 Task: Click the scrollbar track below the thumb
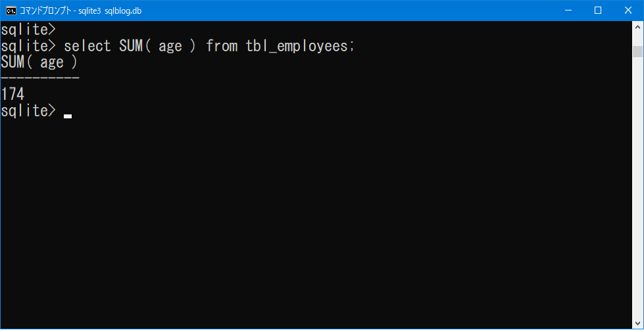[x=637, y=197]
